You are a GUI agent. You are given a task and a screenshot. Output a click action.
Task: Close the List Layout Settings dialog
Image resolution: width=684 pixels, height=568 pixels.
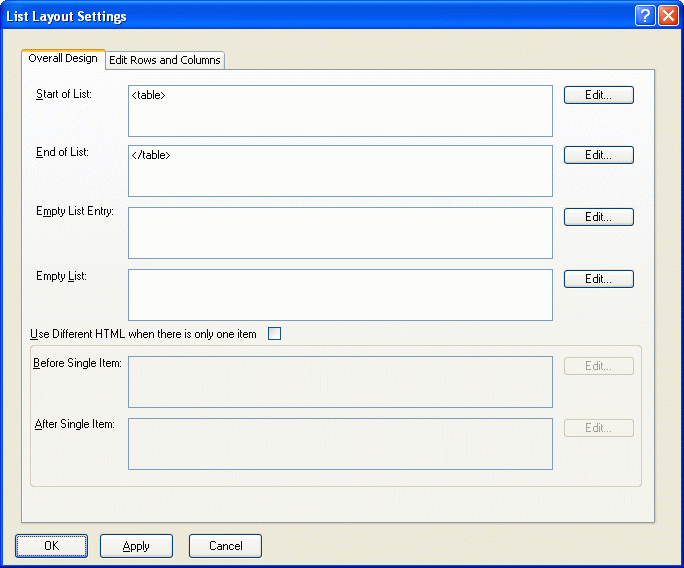tap(667, 16)
